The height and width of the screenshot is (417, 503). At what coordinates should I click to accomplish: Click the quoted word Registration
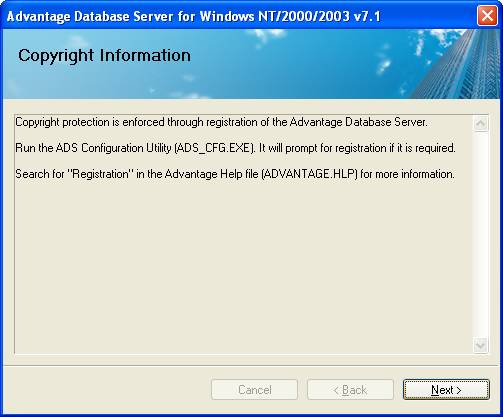coord(100,174)
